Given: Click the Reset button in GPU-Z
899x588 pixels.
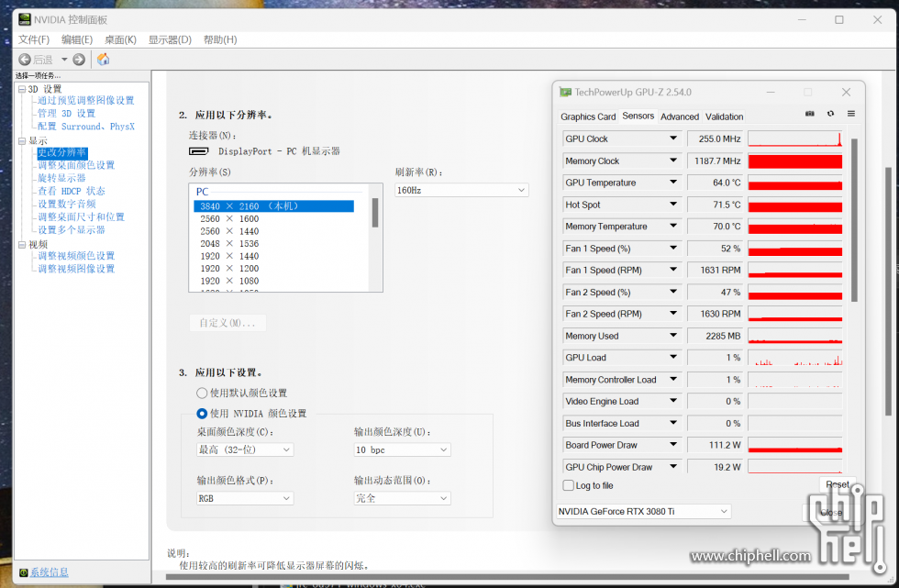Looking at the screenshot, I should point(838,484).
